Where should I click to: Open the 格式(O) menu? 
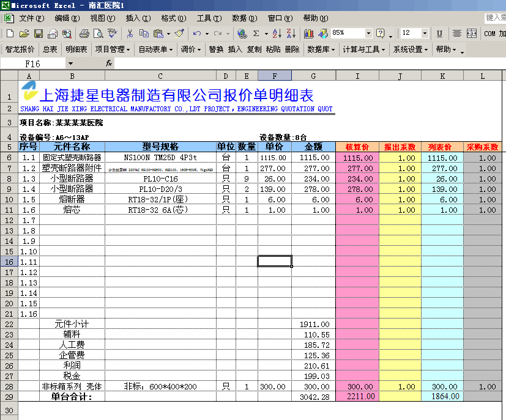174,18
